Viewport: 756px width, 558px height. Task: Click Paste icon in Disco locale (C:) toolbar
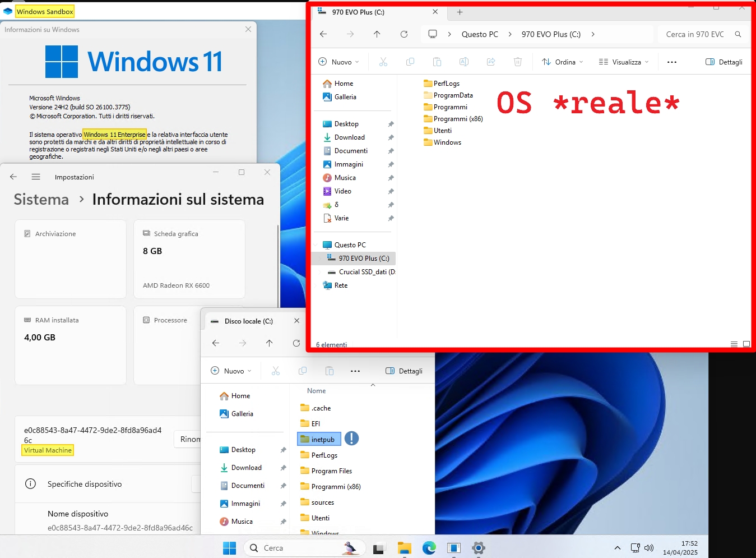330,371
